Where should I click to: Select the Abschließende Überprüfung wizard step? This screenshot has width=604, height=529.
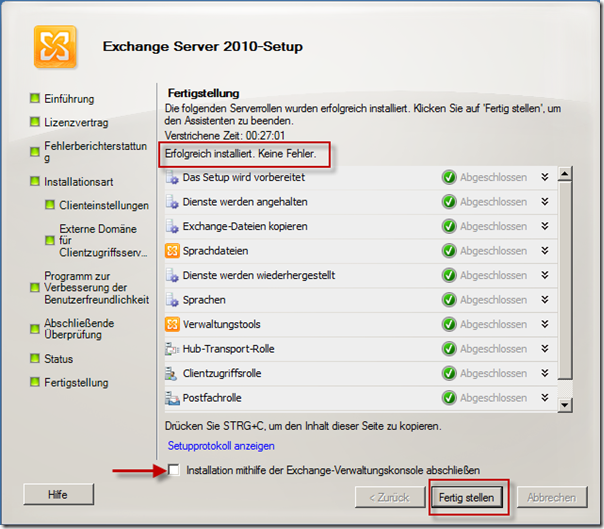point(79,329)
